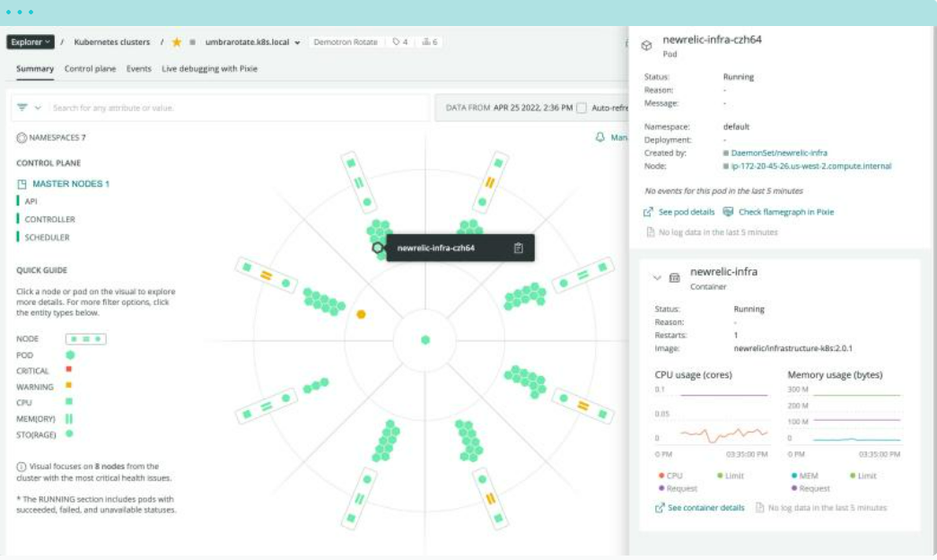Toggle the favorite star icon
Screen dimensions: 937x560
point(176,42)
